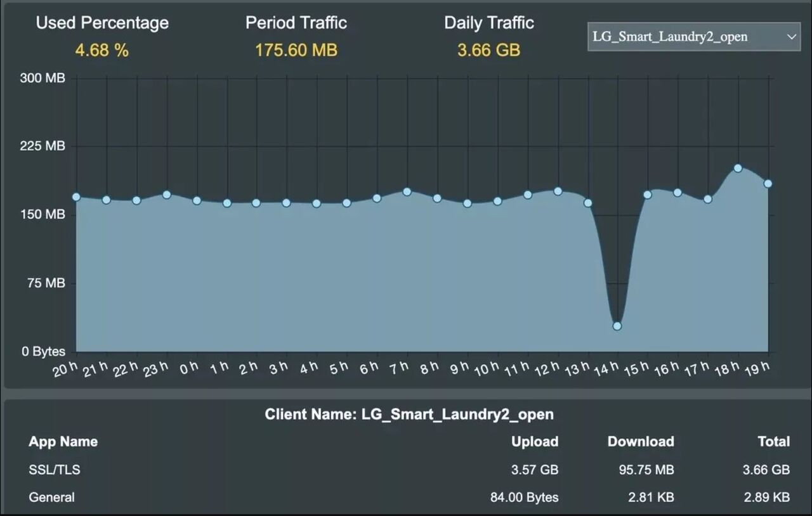The image size is (812, 516).
Task: Click the 300 MB axis label
Action: 43,78
